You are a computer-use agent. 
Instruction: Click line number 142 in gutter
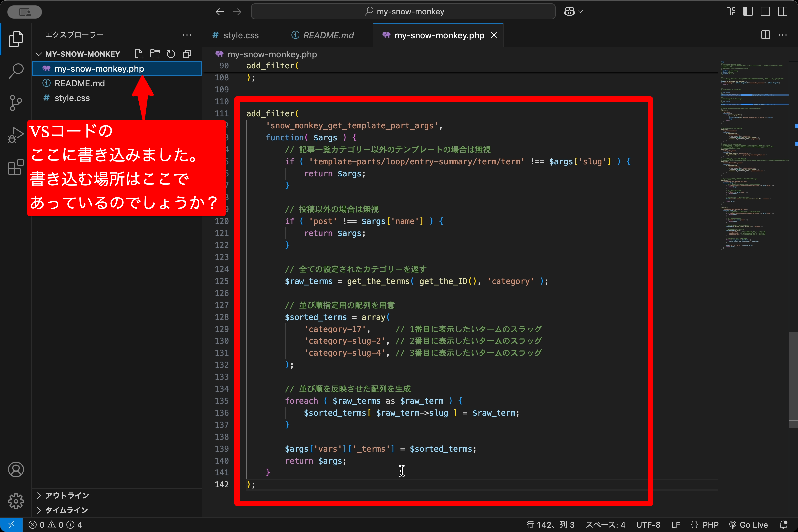click(222, 484)
